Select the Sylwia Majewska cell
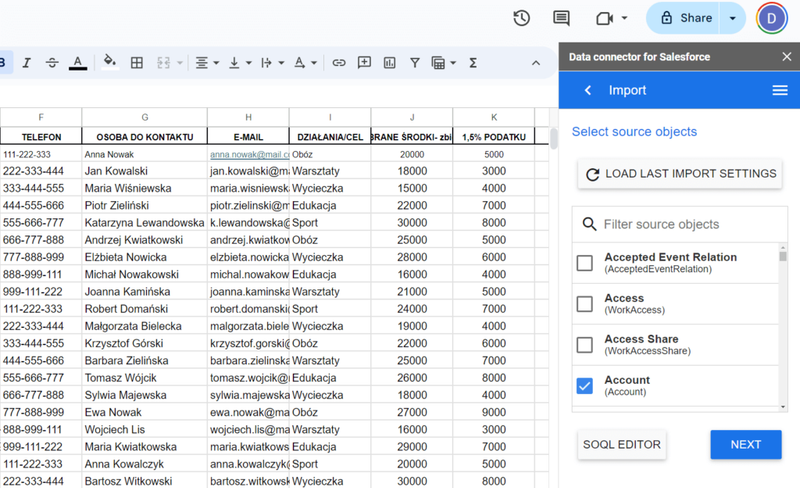800x488 pixels. pyautogui.click(x=144, y=395)
